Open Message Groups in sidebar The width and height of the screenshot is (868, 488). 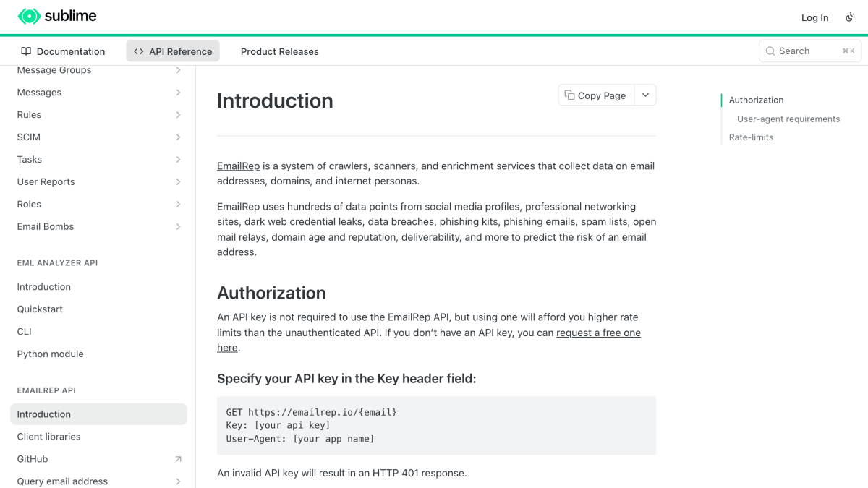(x=98, y=70)
